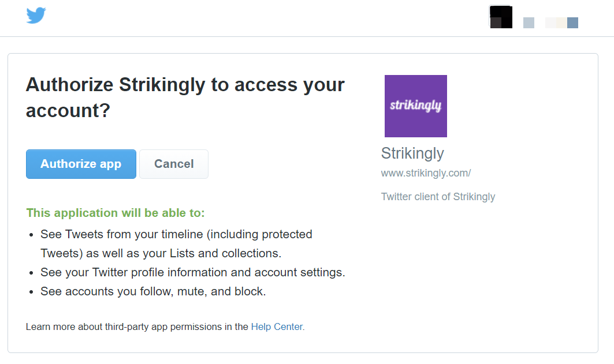
Task: Click the Authorize Strikingly heading
Action: (x=185, y=97)
